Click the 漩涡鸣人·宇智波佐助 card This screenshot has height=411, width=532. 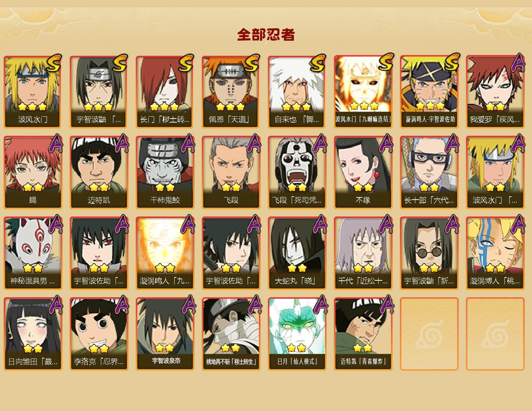point(429,92)
